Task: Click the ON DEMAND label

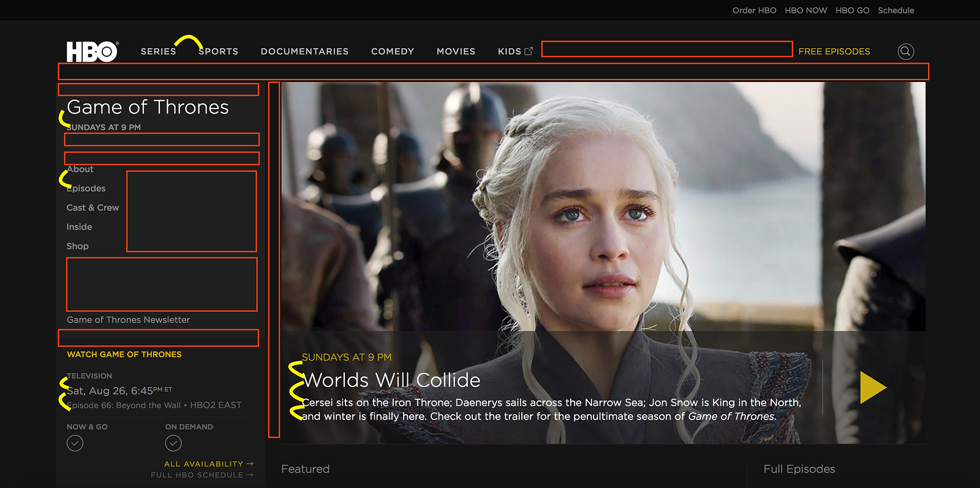Action: click(189, 427)
